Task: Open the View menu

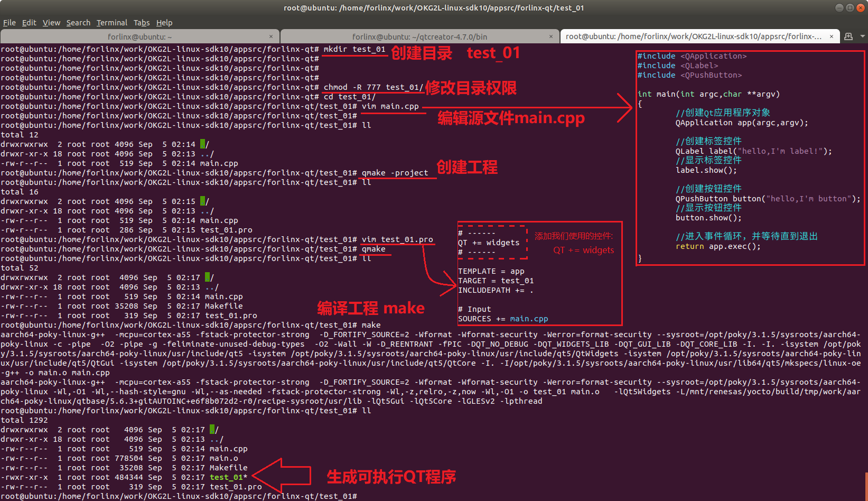Action: click(x=51, y=23)
